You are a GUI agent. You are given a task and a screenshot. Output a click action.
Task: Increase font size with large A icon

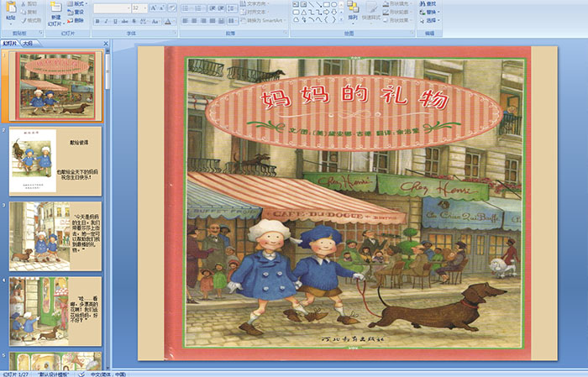(x=154, y=8)
